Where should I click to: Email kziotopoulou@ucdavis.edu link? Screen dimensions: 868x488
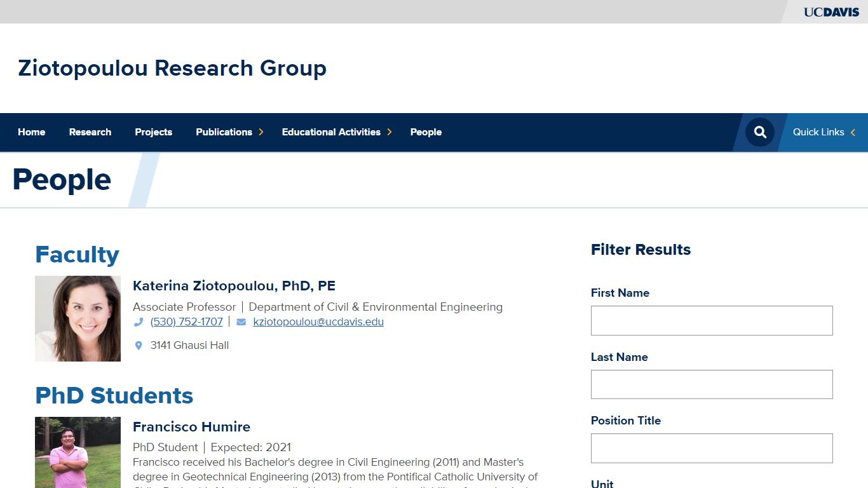318,322
